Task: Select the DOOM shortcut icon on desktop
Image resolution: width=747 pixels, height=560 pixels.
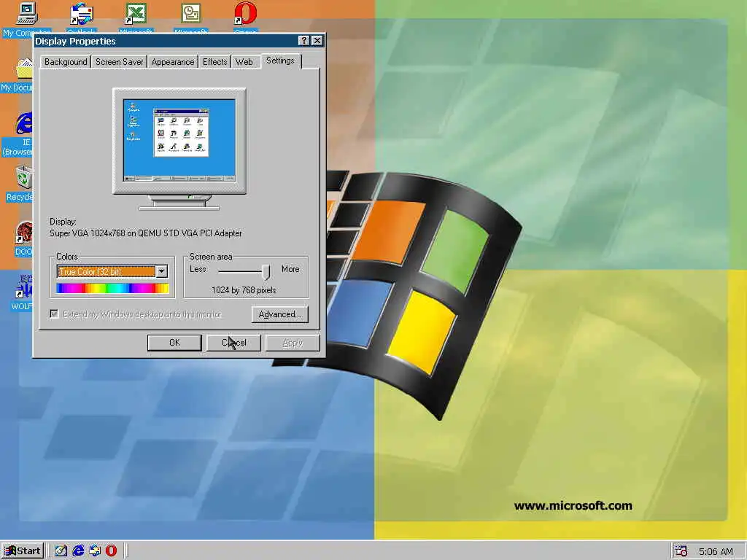Action: (24, 233)
